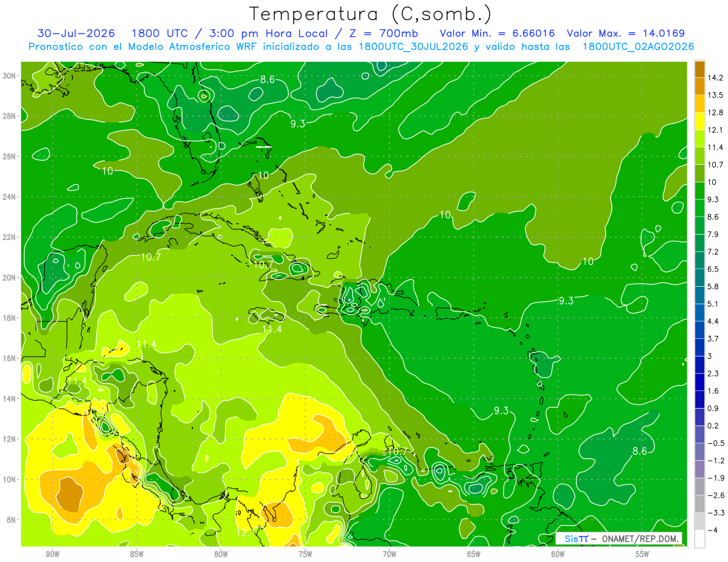Click the "5.8" colorbar label
Screen dimensions: 728x562
(x=713, y=286)
